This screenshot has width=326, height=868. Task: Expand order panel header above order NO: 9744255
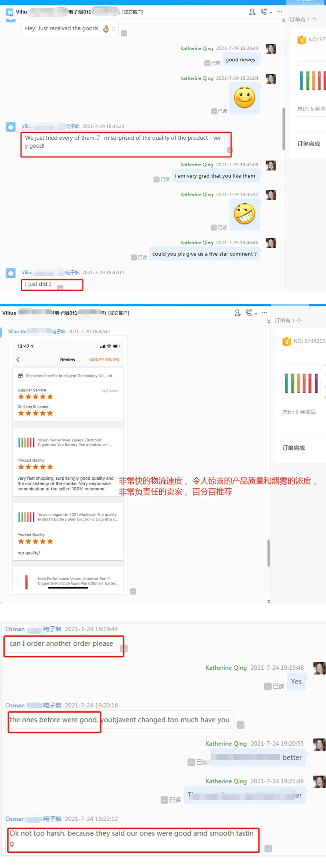click(288, 321)
